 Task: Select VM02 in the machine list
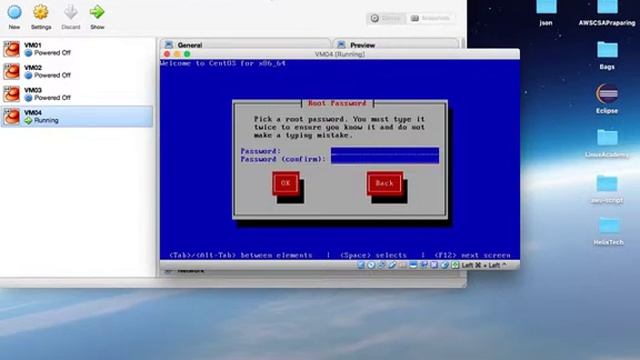click(77, 71)
